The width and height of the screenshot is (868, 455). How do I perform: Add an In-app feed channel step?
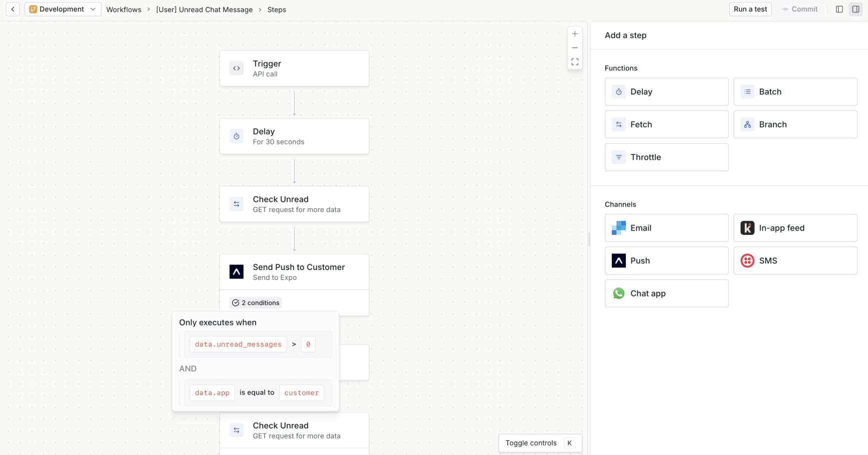coord(794,227)
